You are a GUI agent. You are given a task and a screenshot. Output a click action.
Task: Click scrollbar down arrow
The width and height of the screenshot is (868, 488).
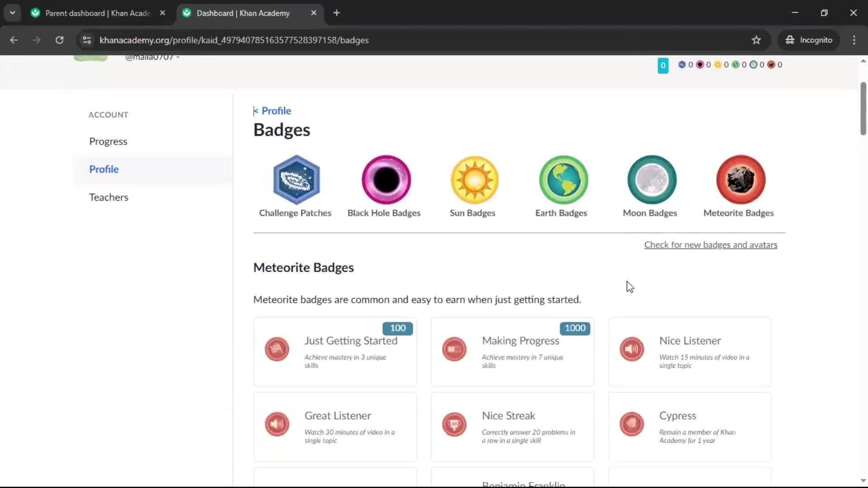(x=863, y=481)
